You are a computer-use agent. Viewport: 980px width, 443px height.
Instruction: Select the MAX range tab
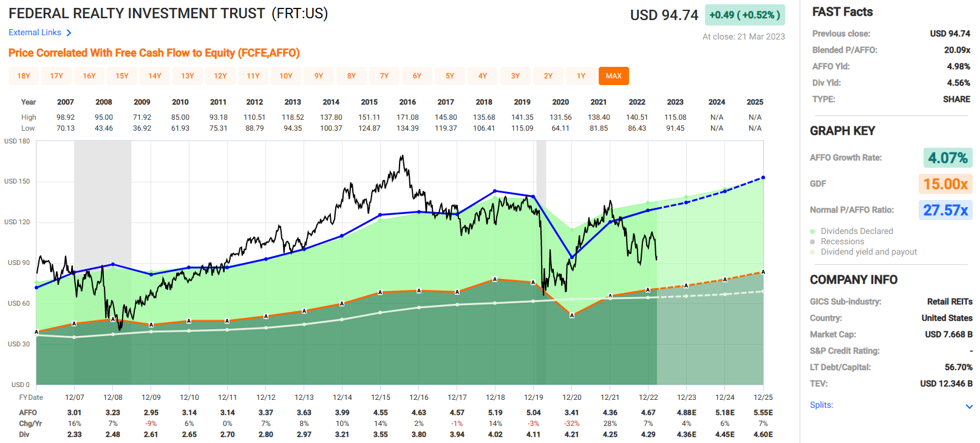pyautogui.click(x=614, y=76)
